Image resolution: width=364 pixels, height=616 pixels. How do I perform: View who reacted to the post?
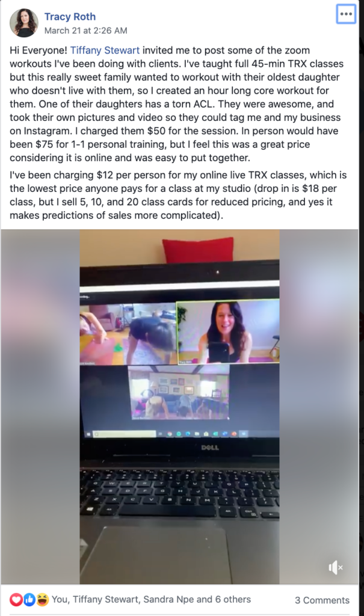point(152,600)
